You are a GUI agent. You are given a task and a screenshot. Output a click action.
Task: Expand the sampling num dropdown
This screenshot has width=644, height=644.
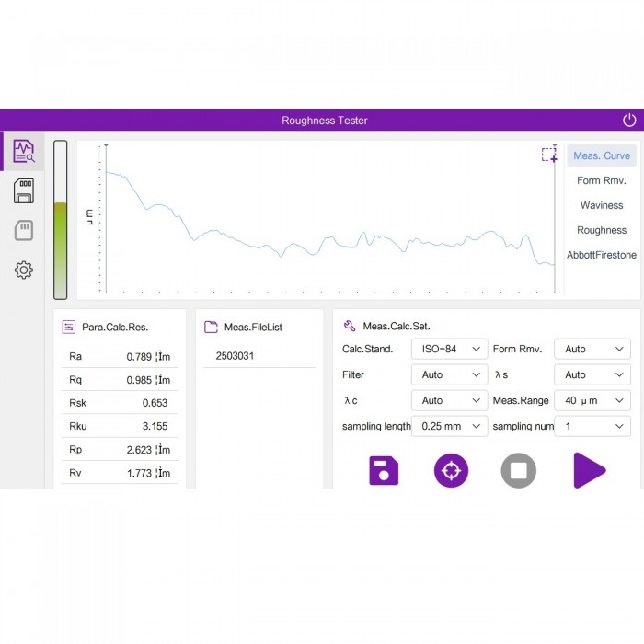pyautogui.click(x=592, y=426)
